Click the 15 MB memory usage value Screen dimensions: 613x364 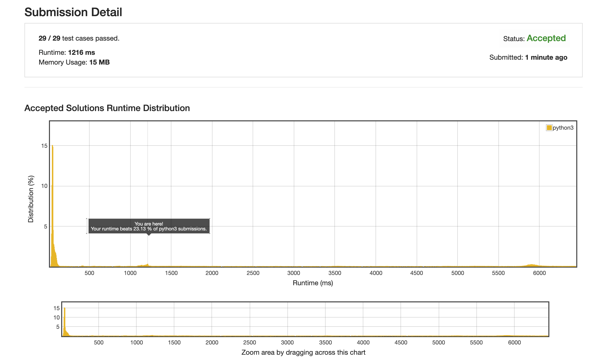99,62
